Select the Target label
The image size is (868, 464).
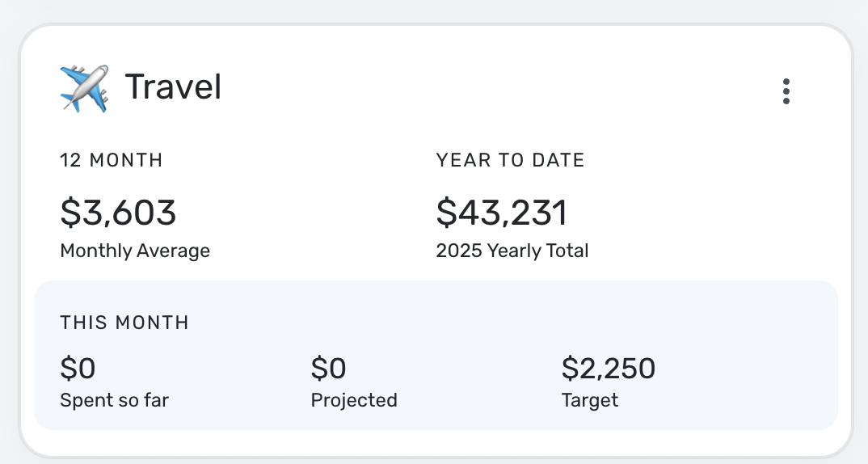coord(590,400)
